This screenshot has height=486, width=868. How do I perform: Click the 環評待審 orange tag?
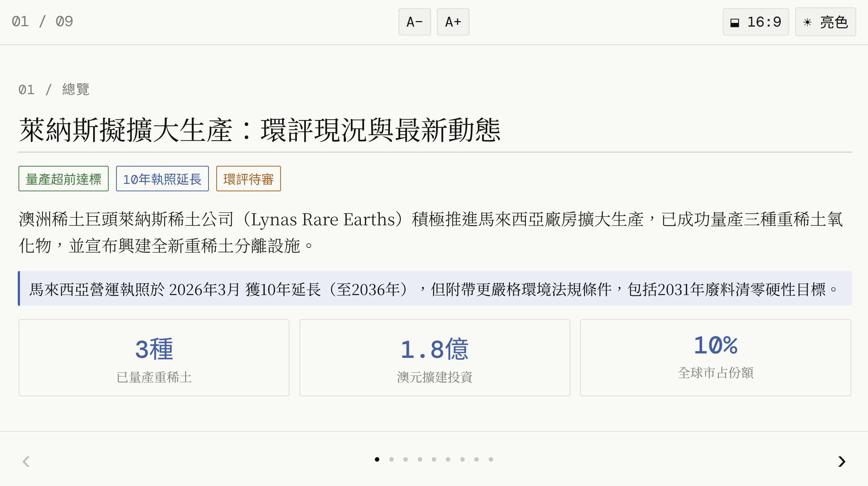click(248, 179)
